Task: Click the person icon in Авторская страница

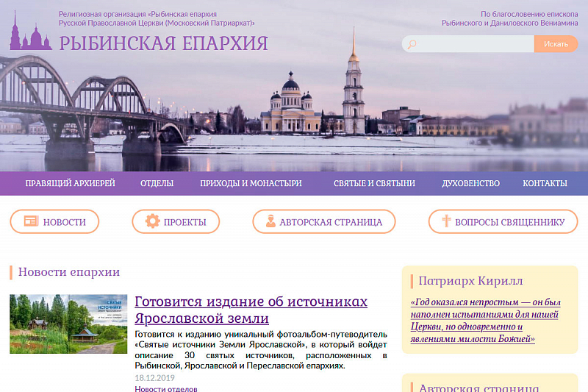Action: [270, 221]
